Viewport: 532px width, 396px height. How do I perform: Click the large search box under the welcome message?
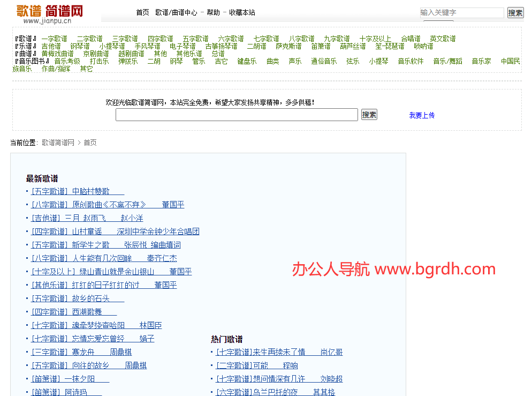click(237, 115)
